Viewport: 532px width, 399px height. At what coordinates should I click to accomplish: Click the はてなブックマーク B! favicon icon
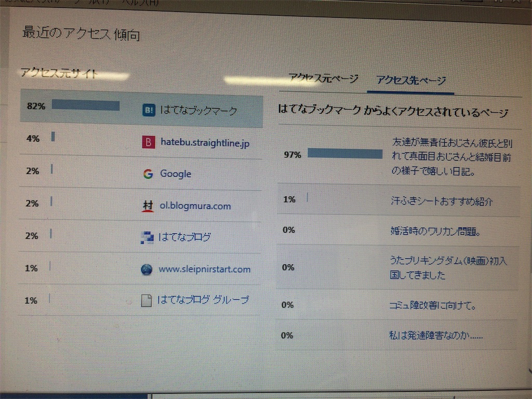coord(149,110)
